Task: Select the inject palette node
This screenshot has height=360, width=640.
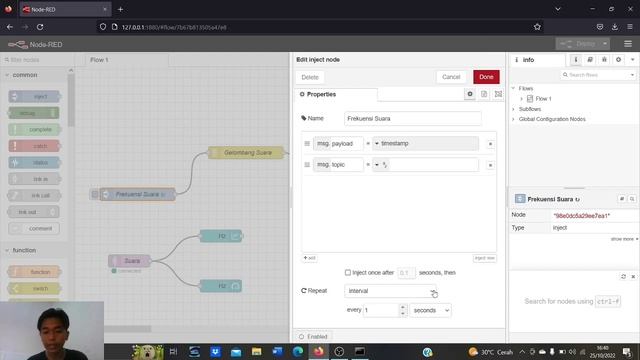Action: coord(34,97)
